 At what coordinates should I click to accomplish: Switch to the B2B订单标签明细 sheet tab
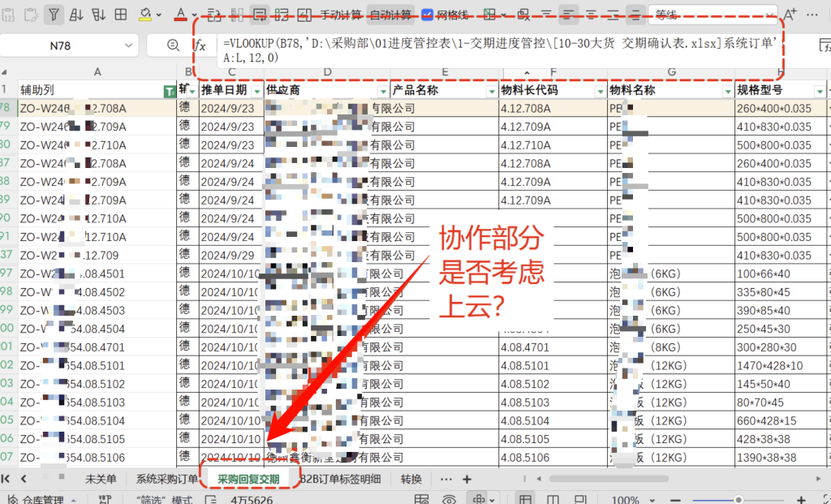[340, 479]
